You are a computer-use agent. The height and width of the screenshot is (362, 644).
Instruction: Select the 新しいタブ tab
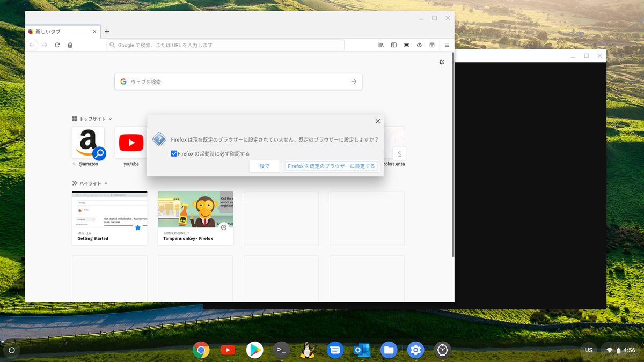63,32
